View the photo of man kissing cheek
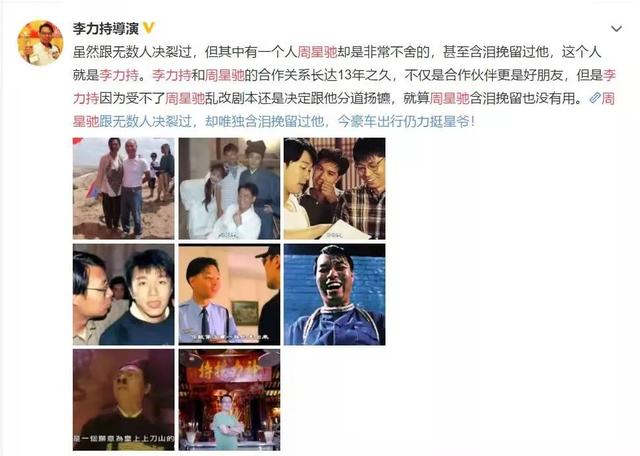Viewport: 640px width, 456px height. coord(124,294)
